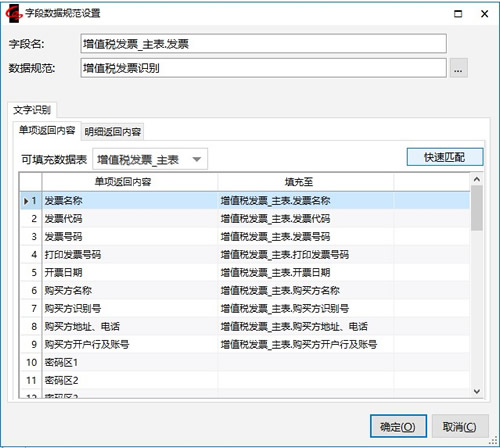Click the 快速匹配 button
500x448 pixels.
445,157
